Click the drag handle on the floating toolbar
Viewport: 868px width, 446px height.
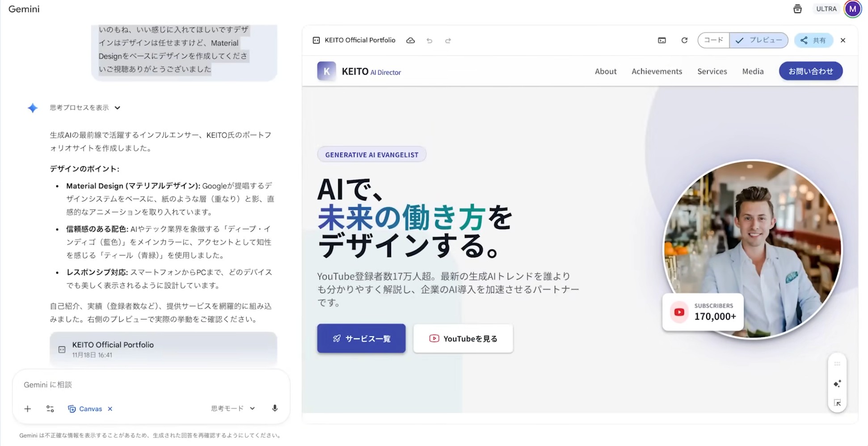(x=837, y=364)
